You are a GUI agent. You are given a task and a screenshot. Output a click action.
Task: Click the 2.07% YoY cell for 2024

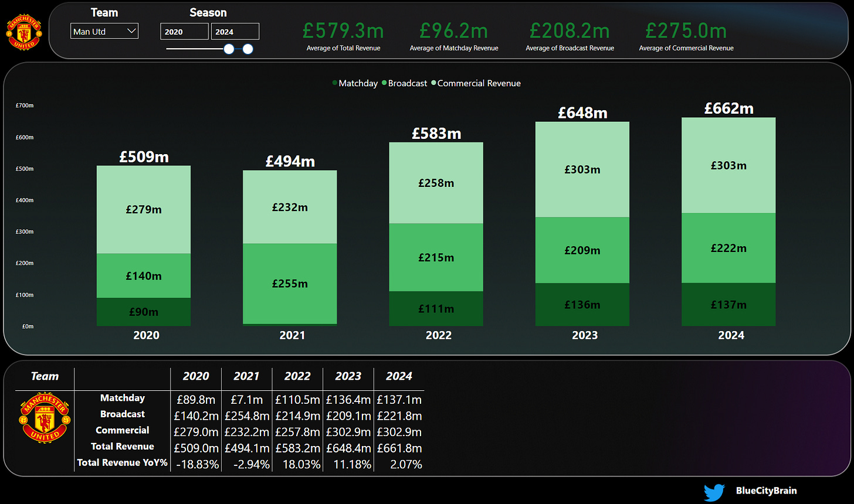406,465
